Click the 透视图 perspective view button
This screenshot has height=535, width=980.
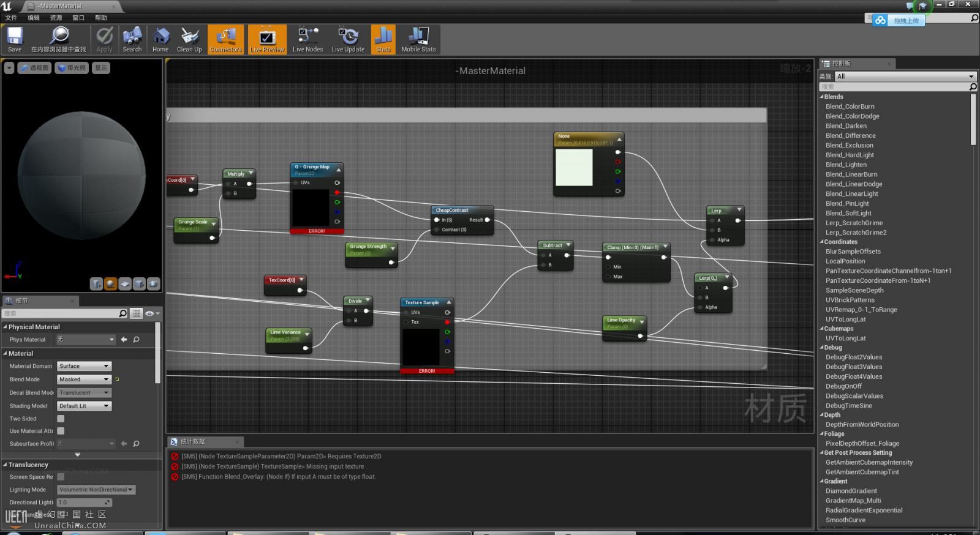tap(34, 68)
